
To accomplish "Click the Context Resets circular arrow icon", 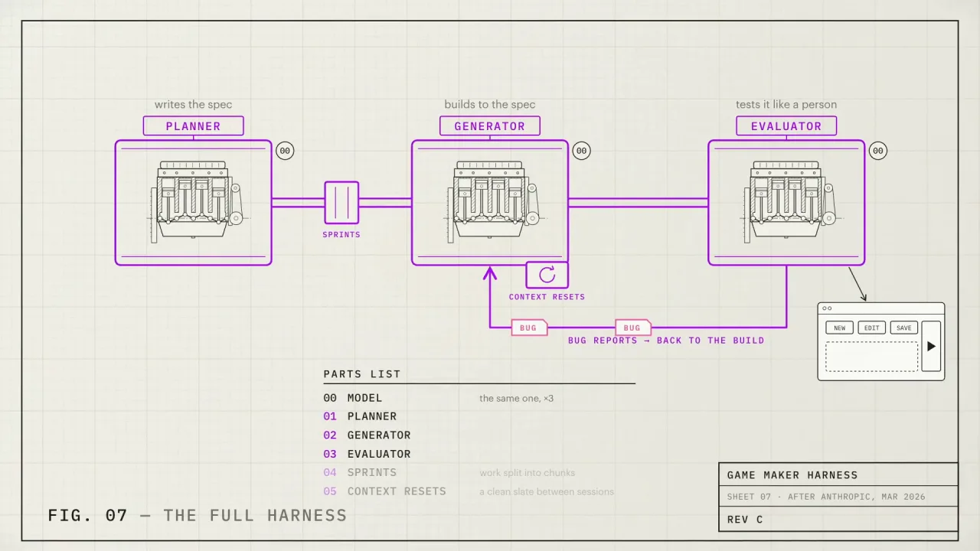I will tap(547, 275).
